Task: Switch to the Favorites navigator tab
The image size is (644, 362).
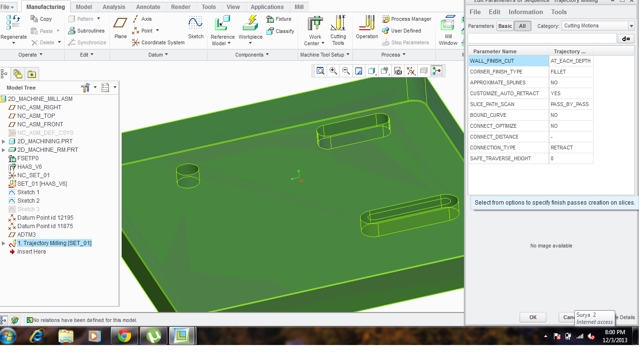Action: click(32, 74)
